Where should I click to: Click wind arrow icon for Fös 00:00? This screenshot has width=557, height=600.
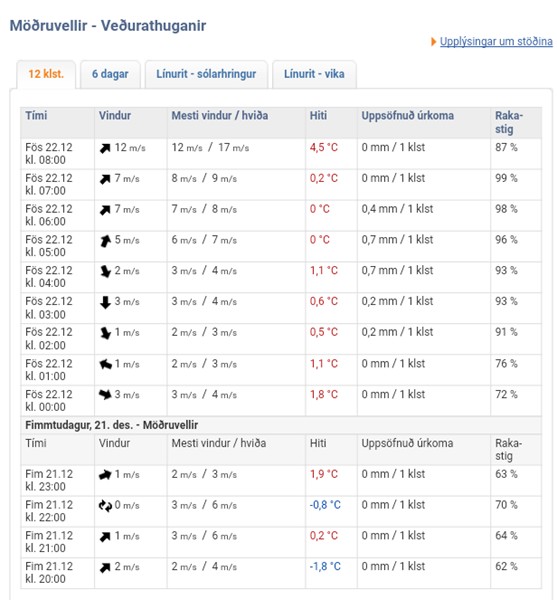coord(105,395)
